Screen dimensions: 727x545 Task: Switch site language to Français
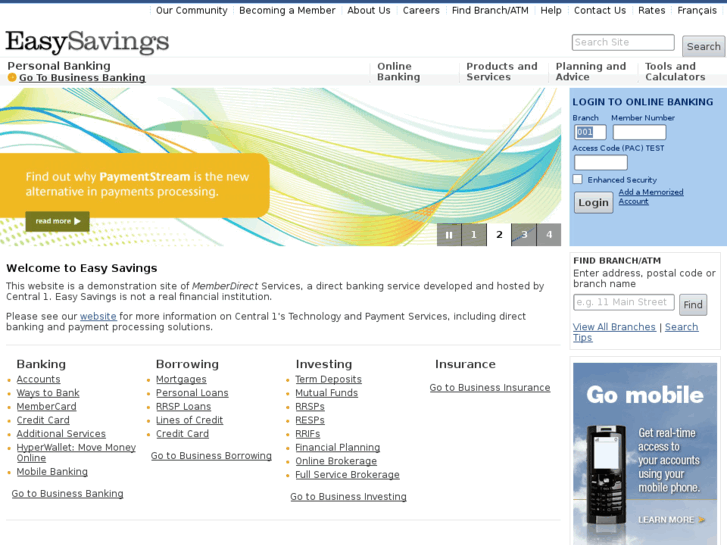click(697, 10)
